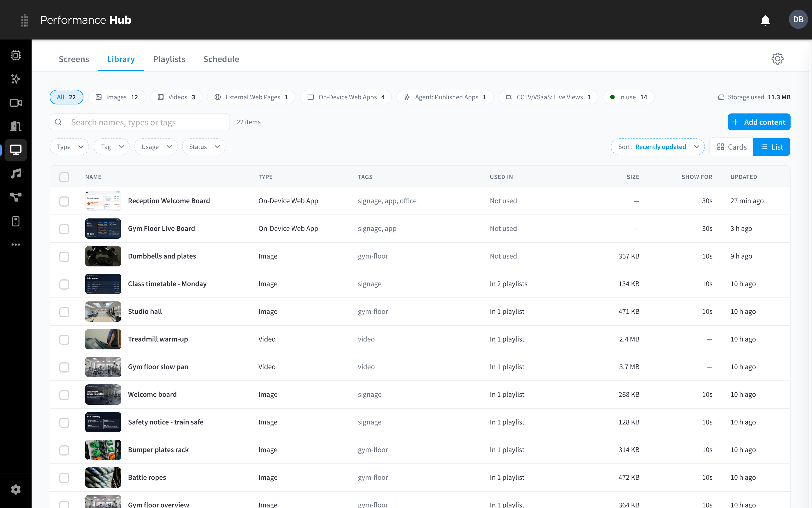Click the search magnifier icon

coord(58,122)
